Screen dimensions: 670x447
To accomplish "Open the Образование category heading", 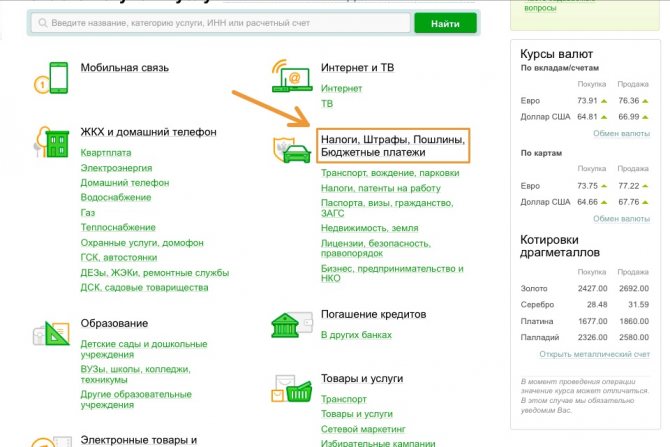I will (x=114, y=323).
